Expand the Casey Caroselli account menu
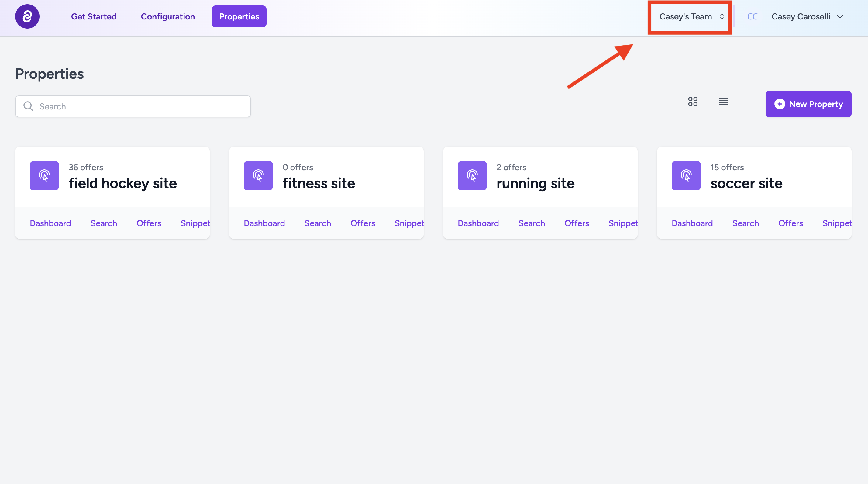Viewport: 868px width, 484px height. [807, 16]
